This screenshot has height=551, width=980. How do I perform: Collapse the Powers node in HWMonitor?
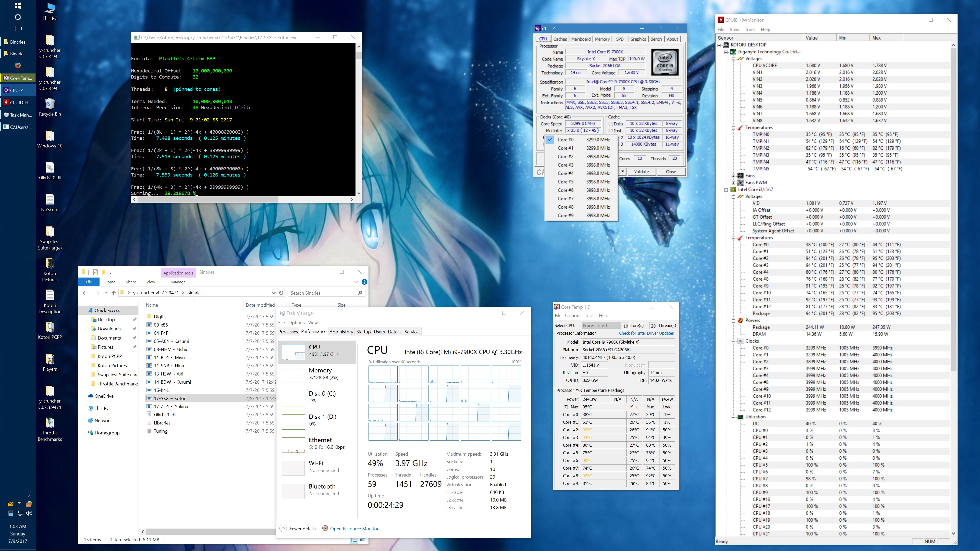(733, 321)
